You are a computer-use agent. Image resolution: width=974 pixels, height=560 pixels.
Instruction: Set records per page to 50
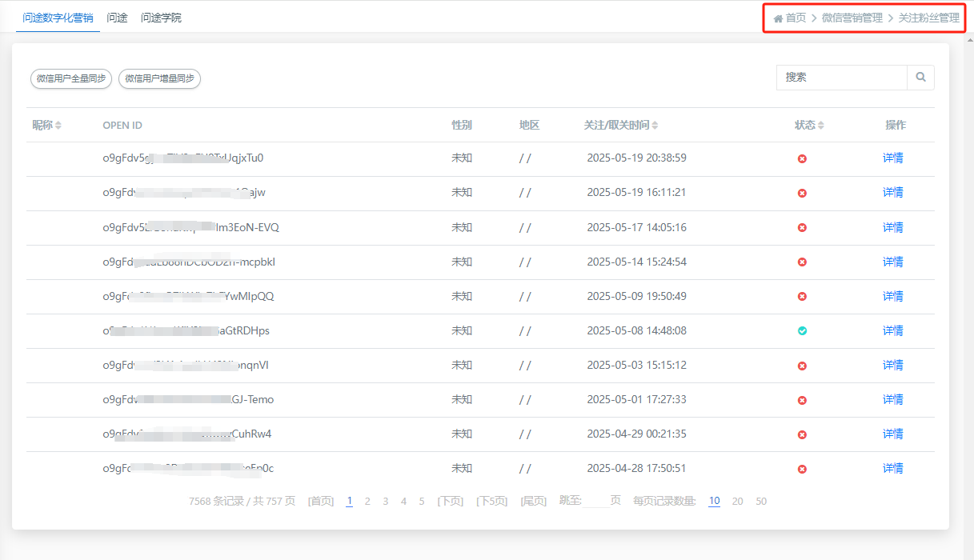pos(761,502)
